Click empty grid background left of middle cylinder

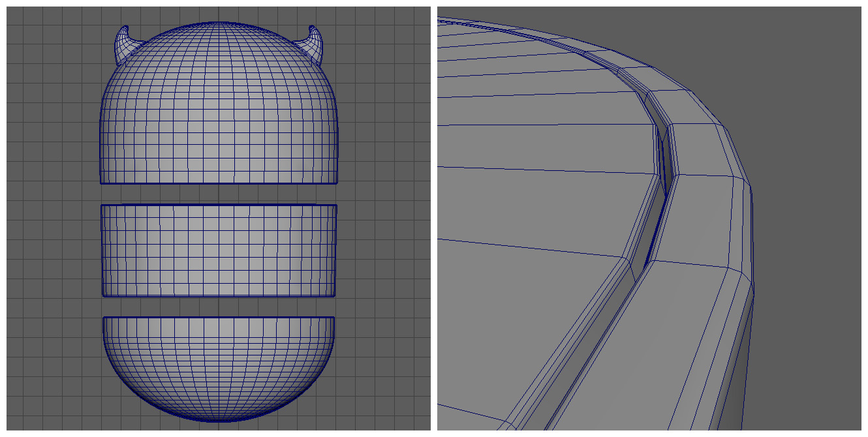[52, 251]
